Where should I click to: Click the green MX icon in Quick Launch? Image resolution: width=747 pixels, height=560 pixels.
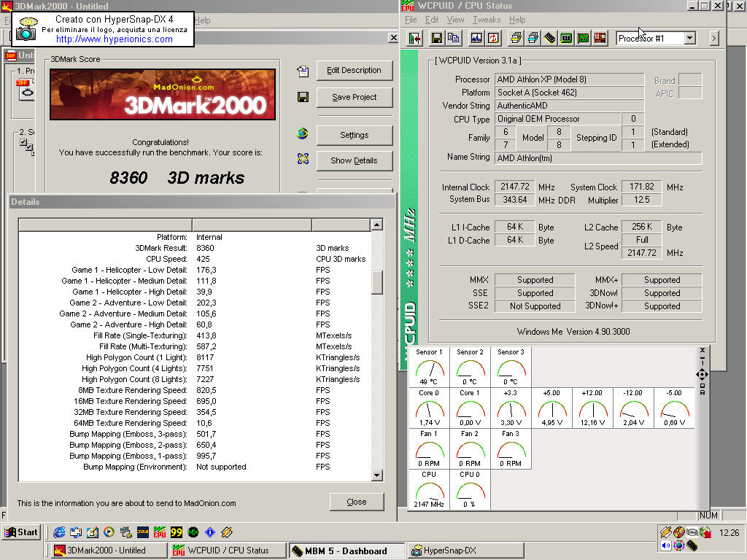(193, 532)
